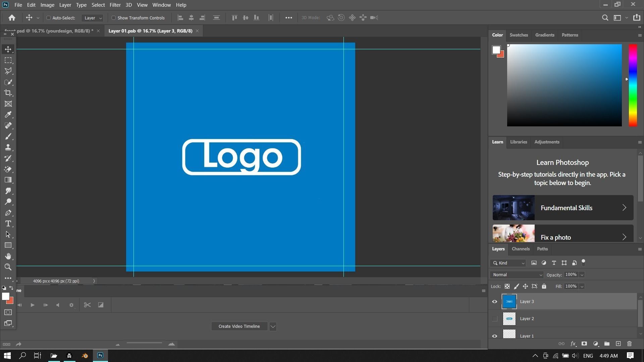Image resolution: width=644 pixels, height=362 pixels.
Task: Click the rainbow hue slider strip
Action: (633, 85)
